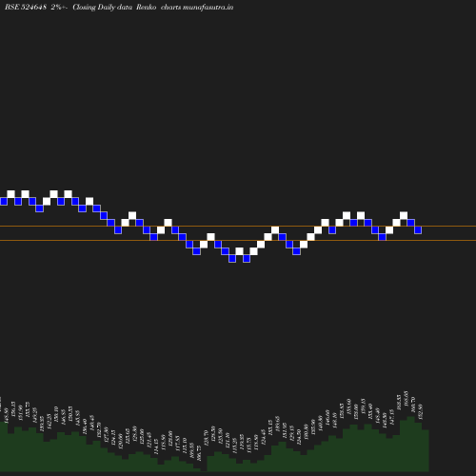The height and width of the screenshot is (476, 476).
Task: Click the chart title mentioning BSE 524648 Renko
Action: coord(119,7)
